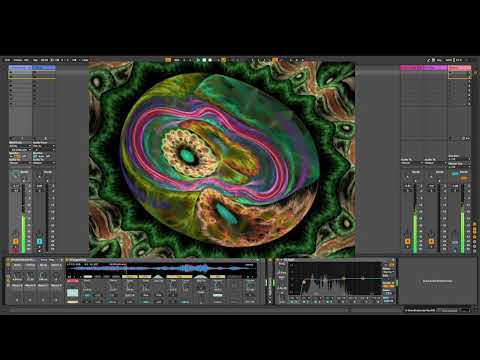Screen dimensions: 480x360
Task: Select the Master track header at far right
Action: click(x=459, y=68)
